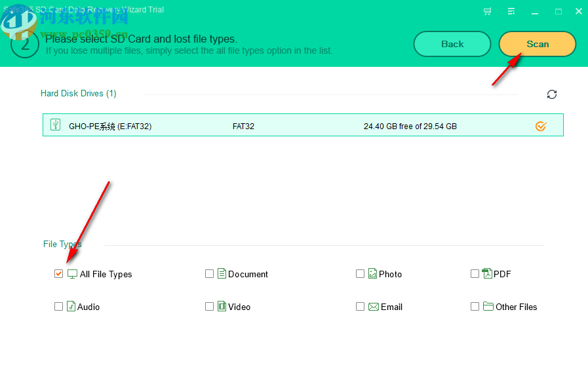
Task: Enable the PDF checkbox
Action: click(x=475, y=274)
